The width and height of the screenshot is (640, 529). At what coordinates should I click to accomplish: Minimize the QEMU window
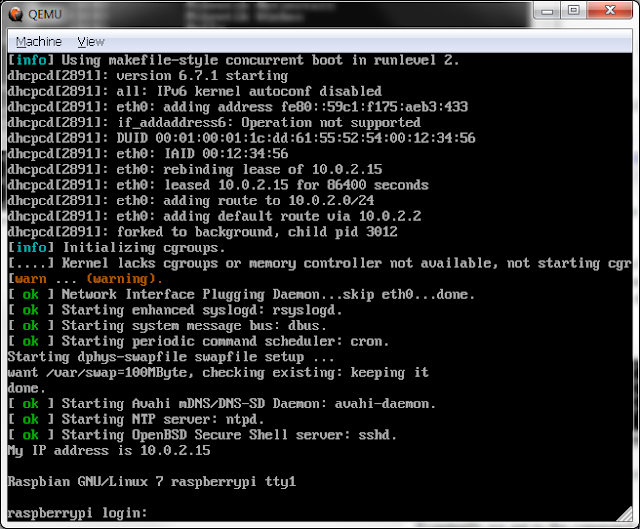coord(547,11)
